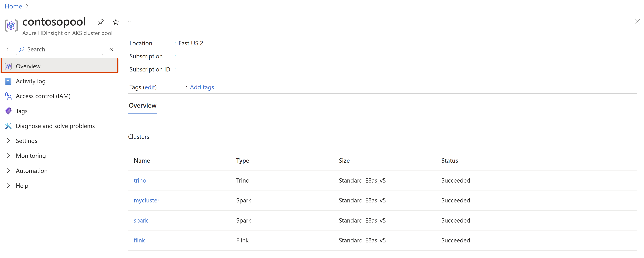Switch to the Overview tab
Image resolution: width=644 pixels, height=258 pixels.
tap(143, 106)
